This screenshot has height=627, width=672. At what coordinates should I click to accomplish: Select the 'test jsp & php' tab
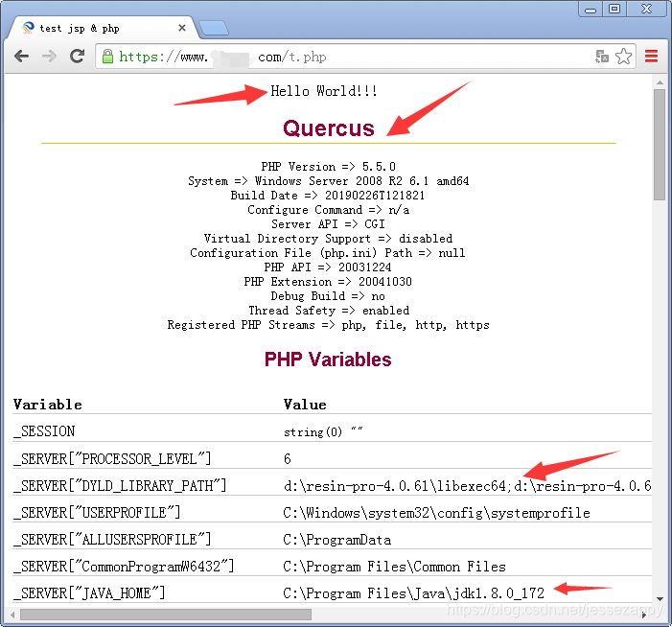click(103, 29)
